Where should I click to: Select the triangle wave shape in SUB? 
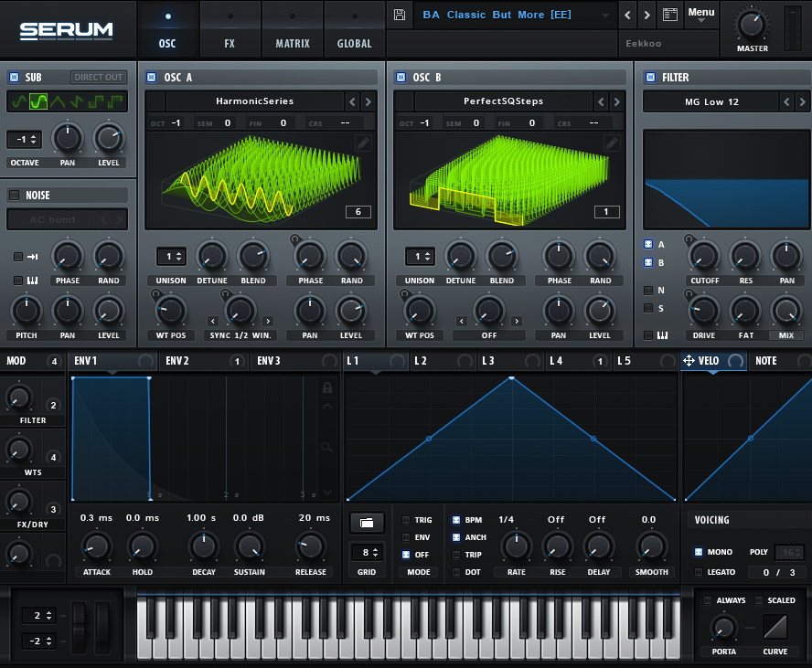click(x=58, y=101)
